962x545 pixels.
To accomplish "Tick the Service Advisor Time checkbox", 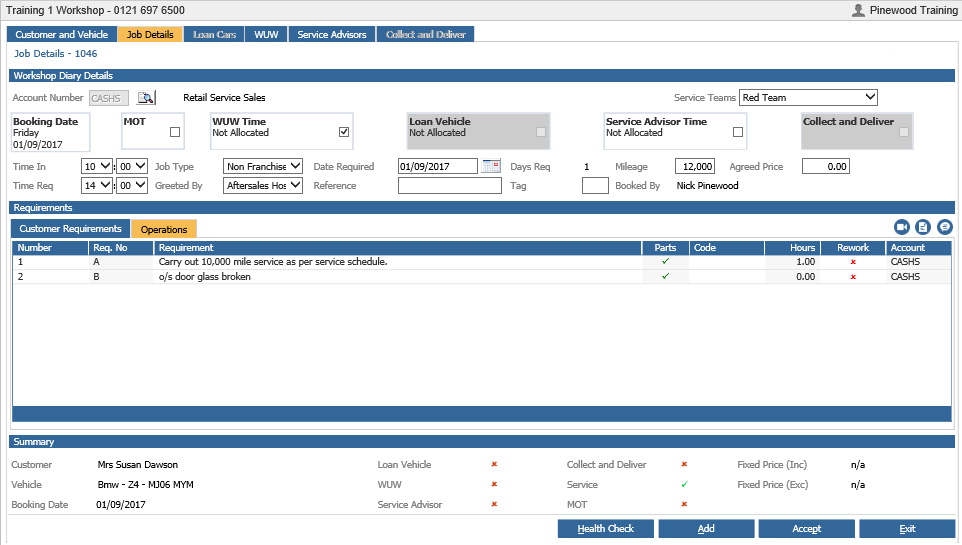I will point(738,132).
